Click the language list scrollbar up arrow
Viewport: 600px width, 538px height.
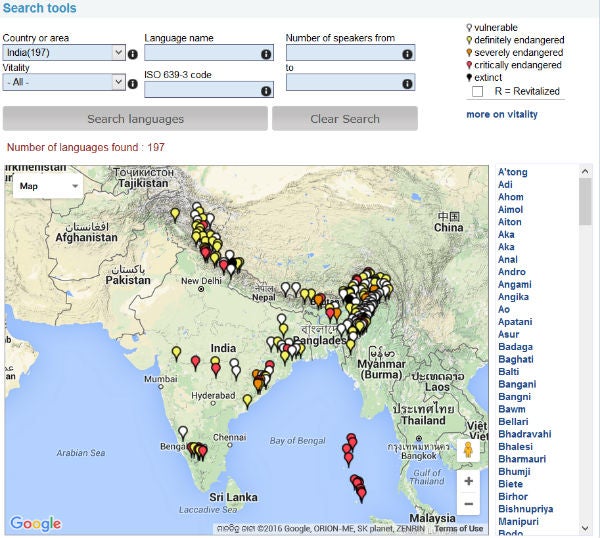point(585,171)
